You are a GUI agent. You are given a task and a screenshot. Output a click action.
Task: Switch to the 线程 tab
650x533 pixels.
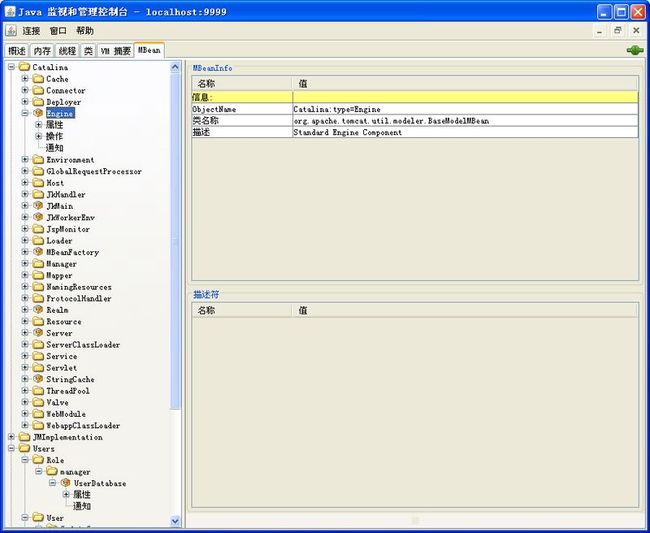(x=67, y=51)
